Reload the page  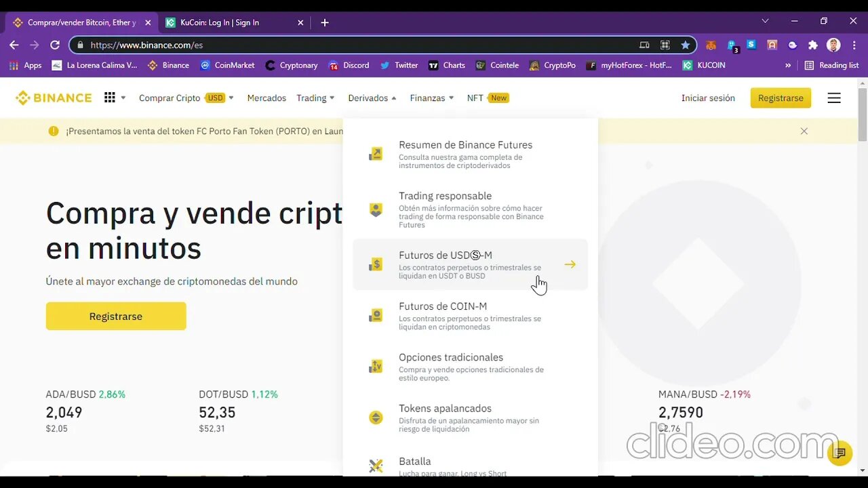tap(55, 45)
